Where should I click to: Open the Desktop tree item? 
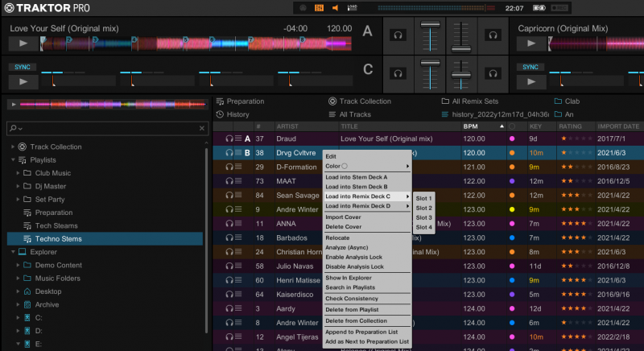[x=48, y=291]
